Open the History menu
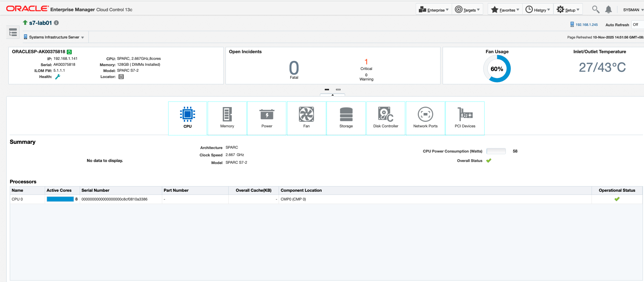 [538, 10]
